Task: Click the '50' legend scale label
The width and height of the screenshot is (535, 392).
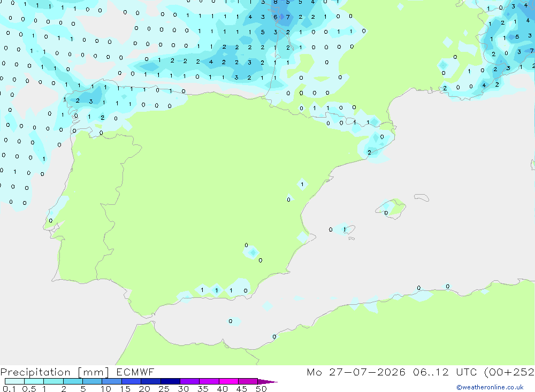Action: pyautogui.click(x=261, y=389)
